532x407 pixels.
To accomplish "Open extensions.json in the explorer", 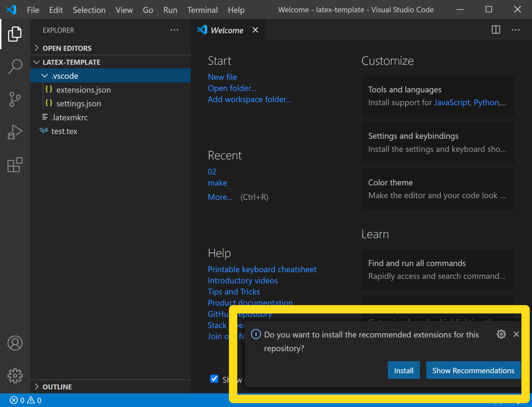I will [110, 90].
